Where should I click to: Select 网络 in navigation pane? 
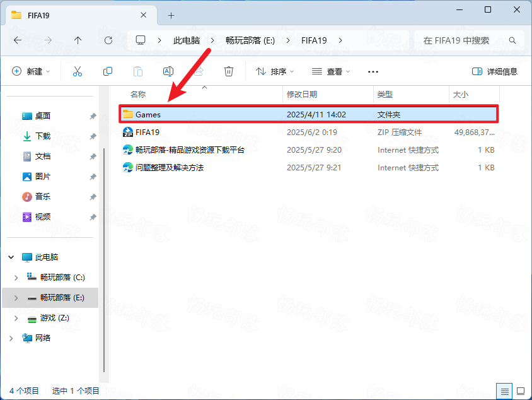click(x=43, y=338)
